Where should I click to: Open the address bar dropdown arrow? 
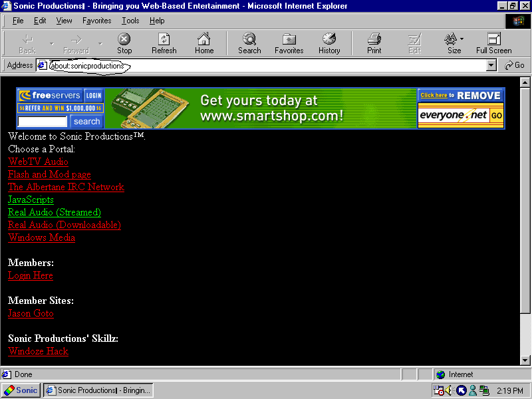[491, 65]
